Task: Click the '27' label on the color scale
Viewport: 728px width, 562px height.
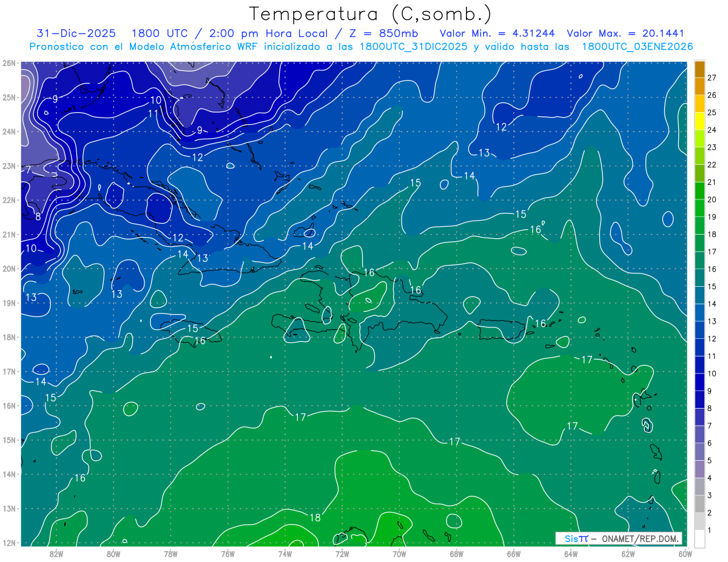Action: (712, 78)
